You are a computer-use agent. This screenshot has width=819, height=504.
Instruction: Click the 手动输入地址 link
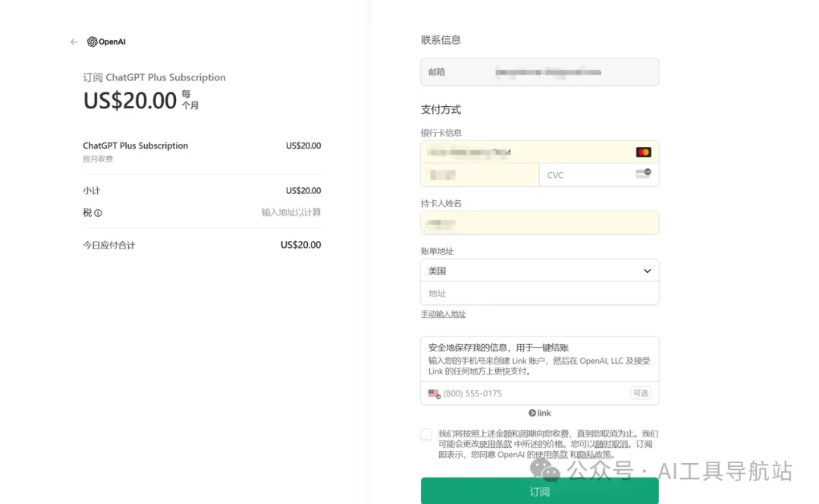[x=444, y=315]
